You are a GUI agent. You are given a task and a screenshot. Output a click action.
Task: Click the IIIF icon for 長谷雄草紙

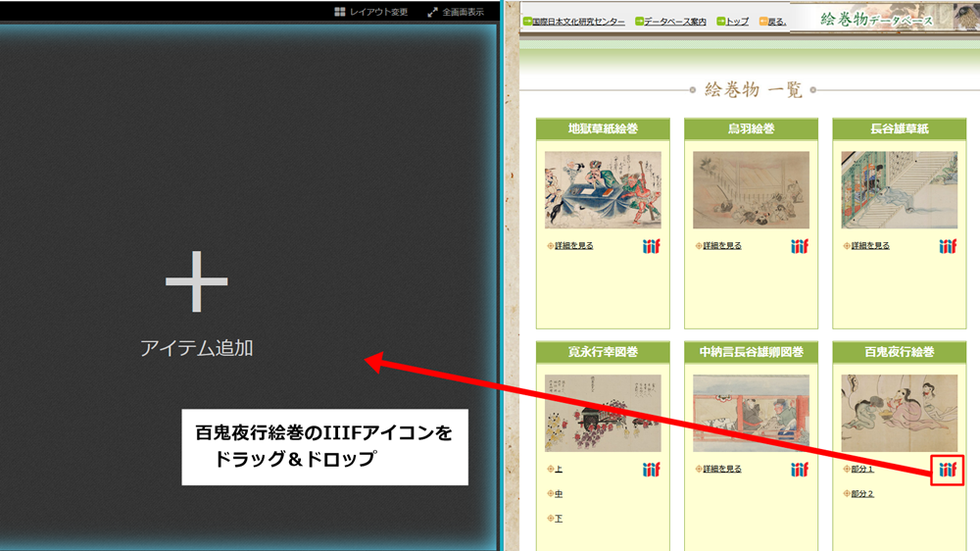click(948, 246)
